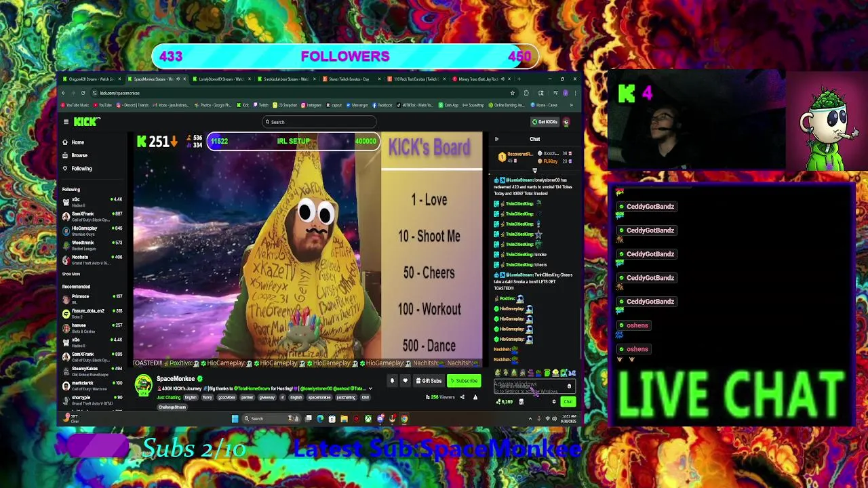Reload the browser page
This screenshot has width=868, height=488.
[83, 93]
